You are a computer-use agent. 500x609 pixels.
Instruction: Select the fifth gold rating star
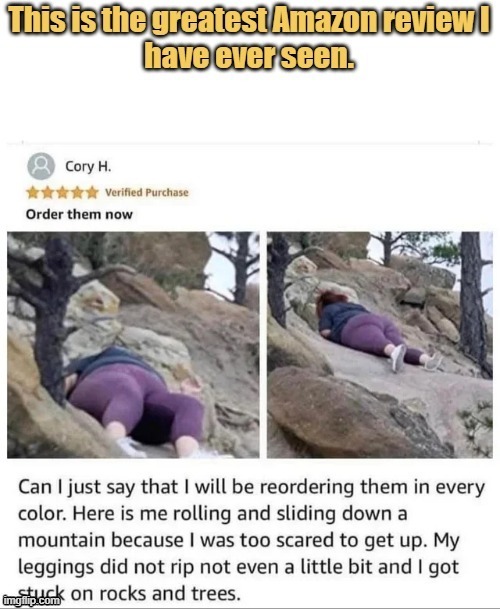point(92,192)
